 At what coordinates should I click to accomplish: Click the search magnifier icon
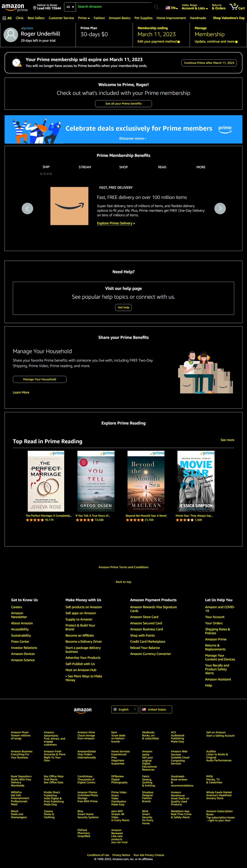[x=156, y=7]
